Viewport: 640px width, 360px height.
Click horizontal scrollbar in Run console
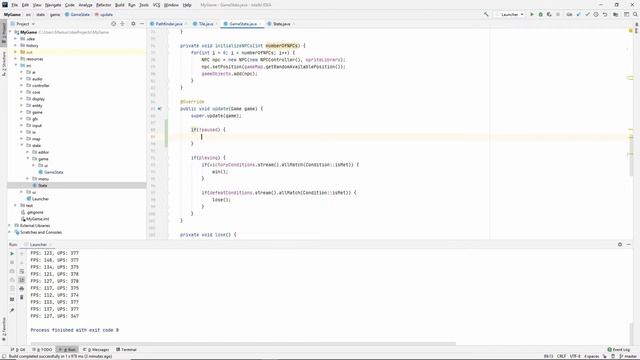(243, 344)
